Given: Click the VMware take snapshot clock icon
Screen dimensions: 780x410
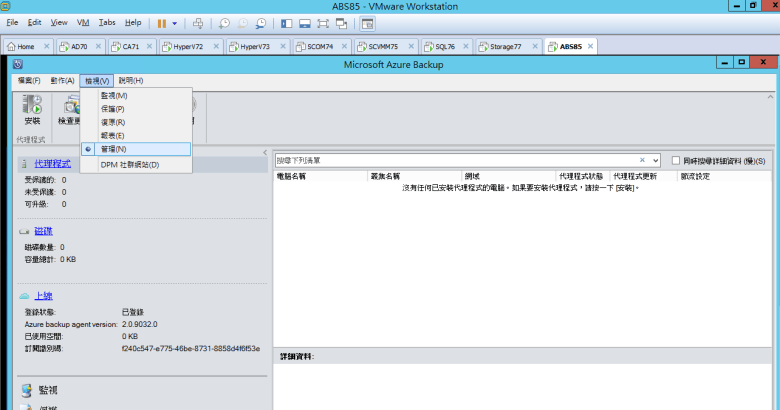Looking at the screenshot, I should click(x=224, y=22).
